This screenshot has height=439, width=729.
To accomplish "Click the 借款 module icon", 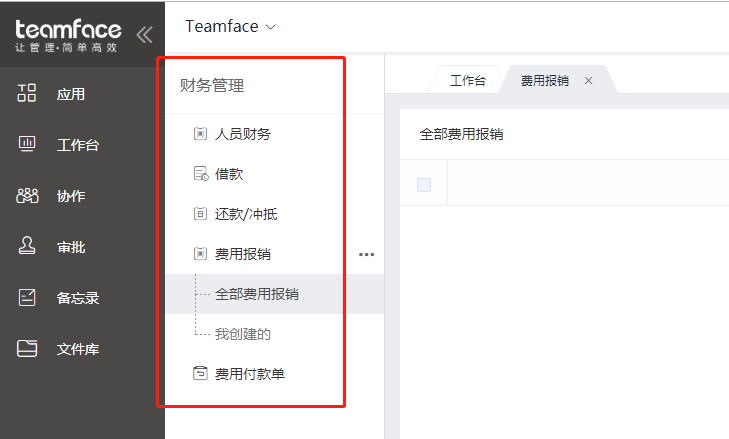I will click(x=200, y=174).
